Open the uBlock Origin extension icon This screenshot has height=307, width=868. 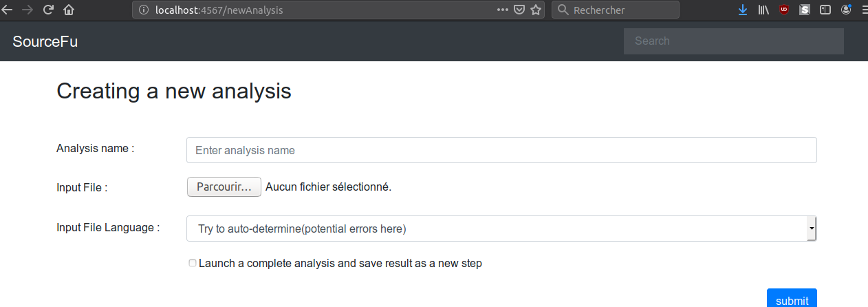tap(784, 10)
